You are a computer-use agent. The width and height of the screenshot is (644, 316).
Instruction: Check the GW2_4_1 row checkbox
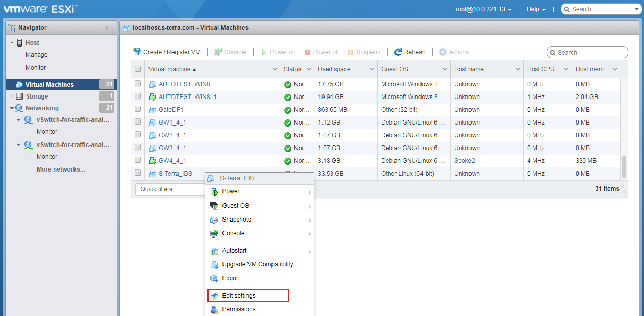pyautogui.click(x=138, y=134)
